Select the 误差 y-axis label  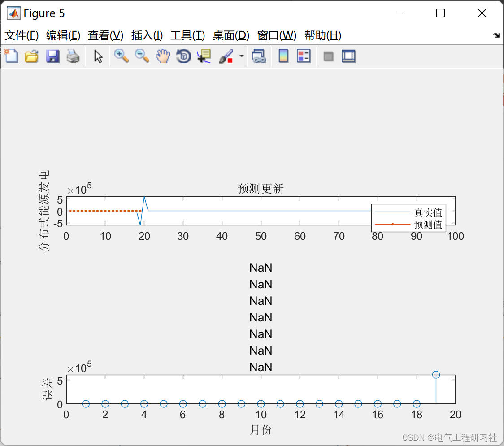tap(47, 389)
